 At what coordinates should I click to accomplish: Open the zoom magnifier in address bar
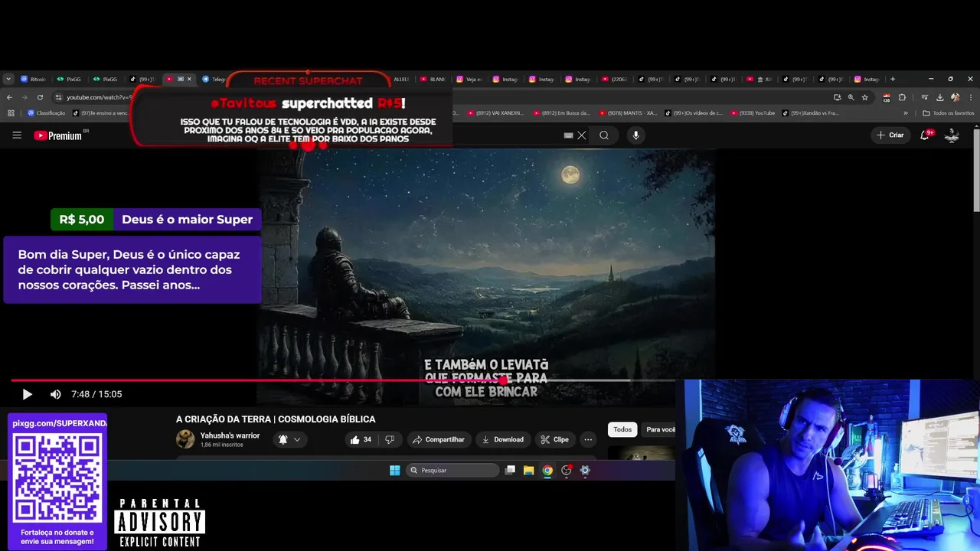click(851, 97)
